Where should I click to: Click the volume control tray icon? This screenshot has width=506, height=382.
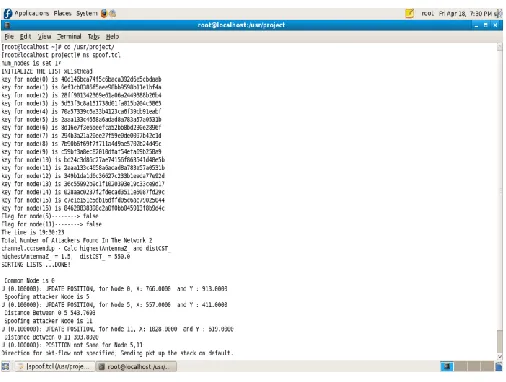(499, 14)
